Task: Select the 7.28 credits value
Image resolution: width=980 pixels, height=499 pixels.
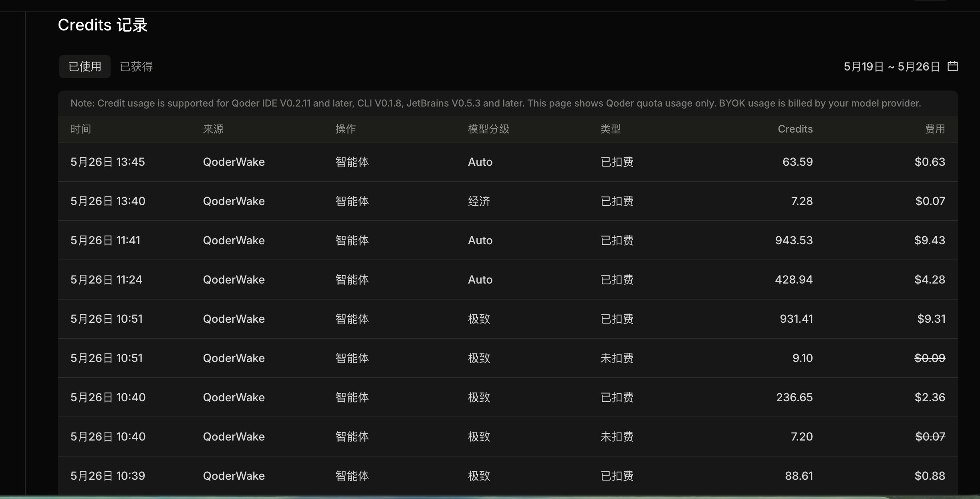Action: (802, 201)
